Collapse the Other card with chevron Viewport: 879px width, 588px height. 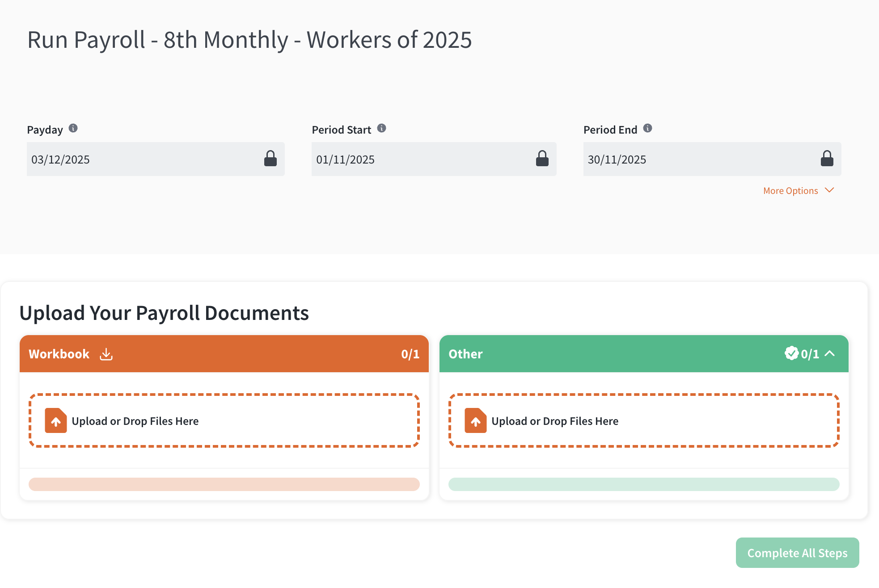[830, 354]
